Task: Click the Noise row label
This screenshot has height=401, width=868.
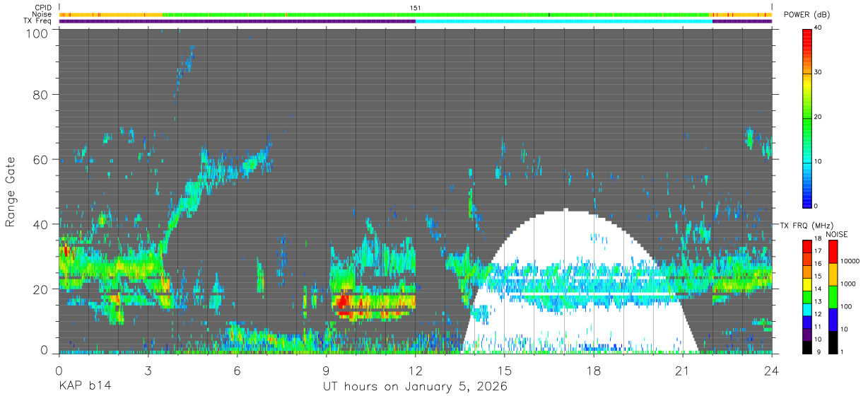Action: click(x=42, y=14)
